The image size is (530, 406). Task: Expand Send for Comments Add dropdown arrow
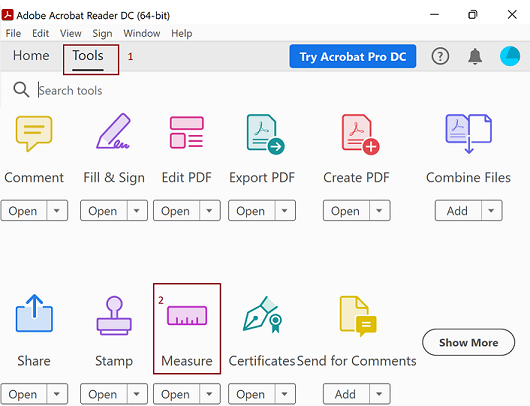379,394
